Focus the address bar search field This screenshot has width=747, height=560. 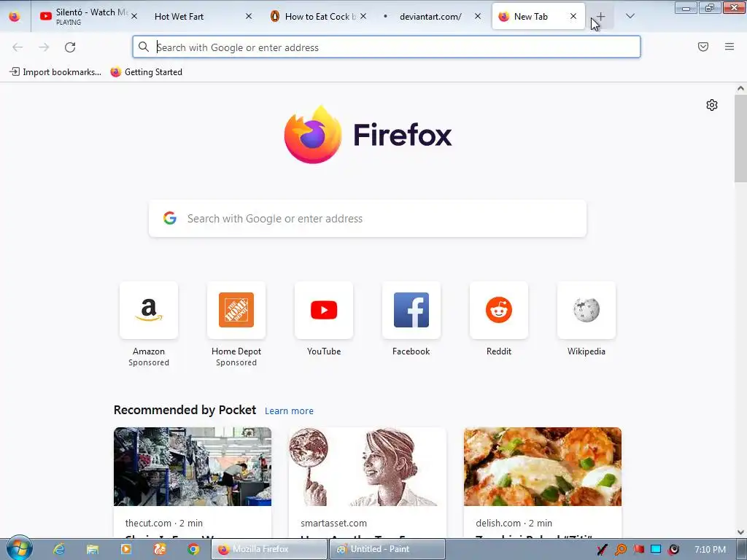(x=387, y=47)
